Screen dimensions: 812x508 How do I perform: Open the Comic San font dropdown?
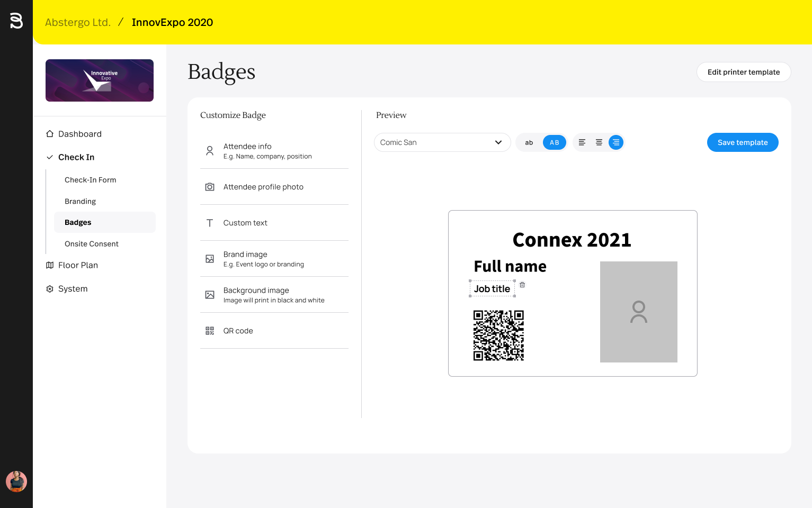pos(442,142)
